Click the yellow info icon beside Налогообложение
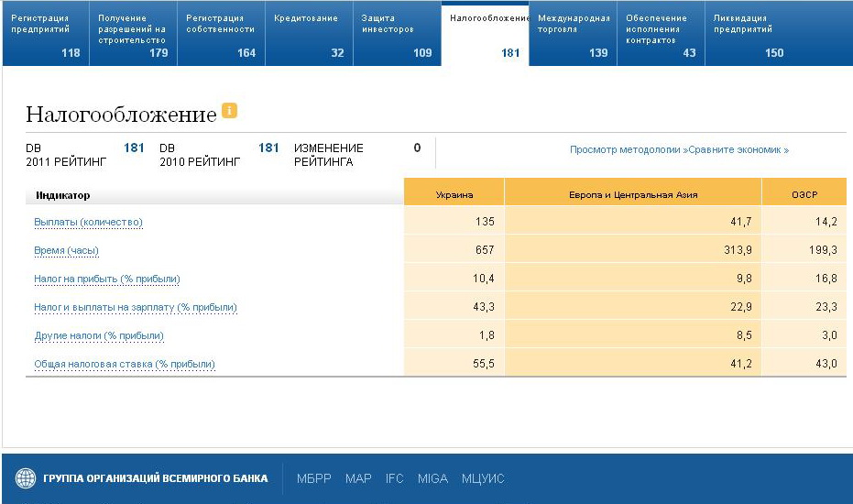The image size is (853, 504). tap(229, 111)
